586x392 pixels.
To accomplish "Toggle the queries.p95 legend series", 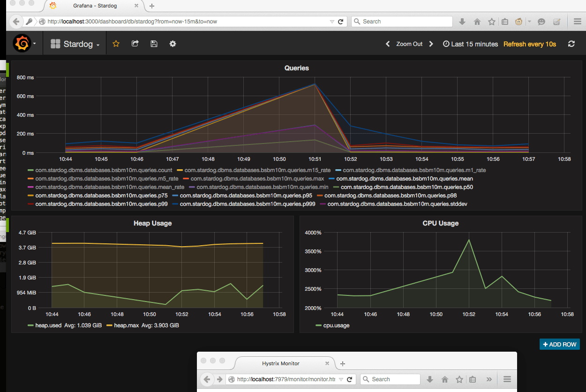I will (x=246, y=196).
